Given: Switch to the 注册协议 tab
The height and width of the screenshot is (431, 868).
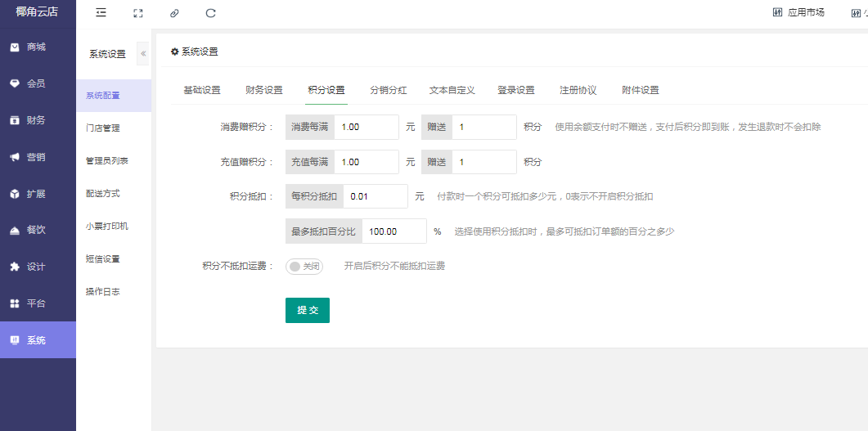Looking at the screenshot, I should coord(578,90).
